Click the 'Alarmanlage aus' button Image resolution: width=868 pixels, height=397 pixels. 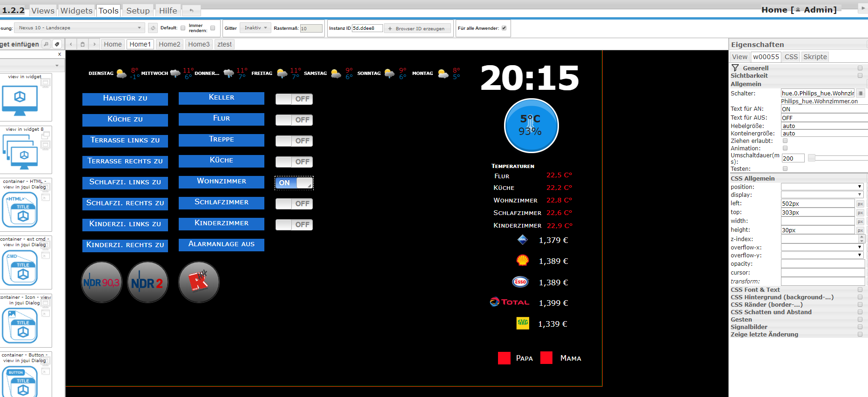(x=222, y=244)
